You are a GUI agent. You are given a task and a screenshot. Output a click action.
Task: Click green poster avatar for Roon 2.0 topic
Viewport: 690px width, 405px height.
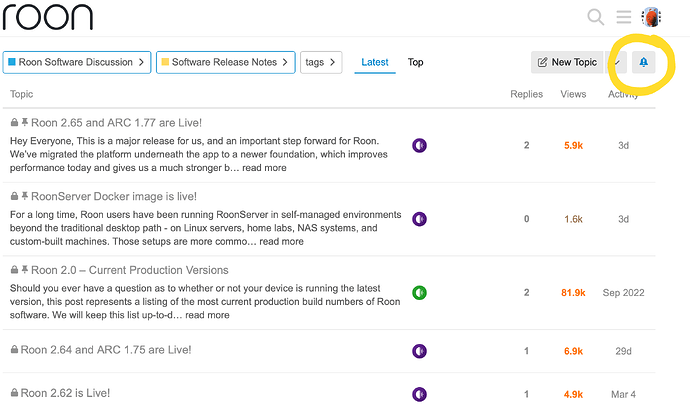tap(419, 292)
